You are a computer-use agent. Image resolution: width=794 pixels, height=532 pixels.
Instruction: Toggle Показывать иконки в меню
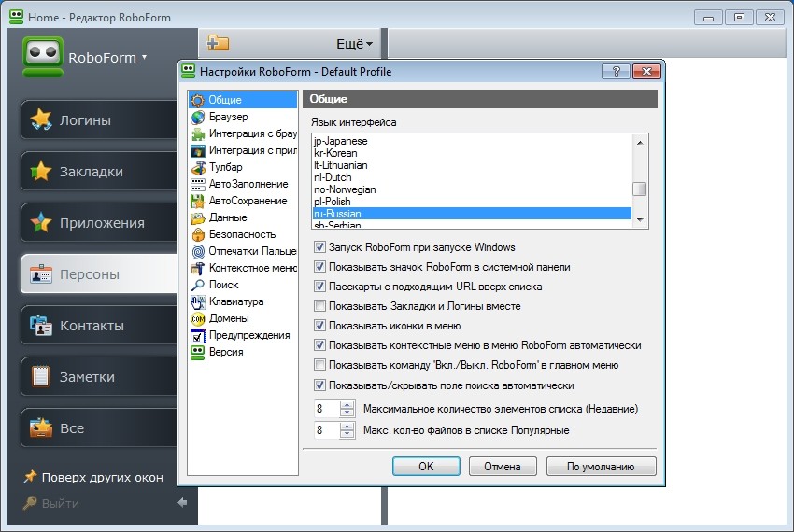pos(319,326)
